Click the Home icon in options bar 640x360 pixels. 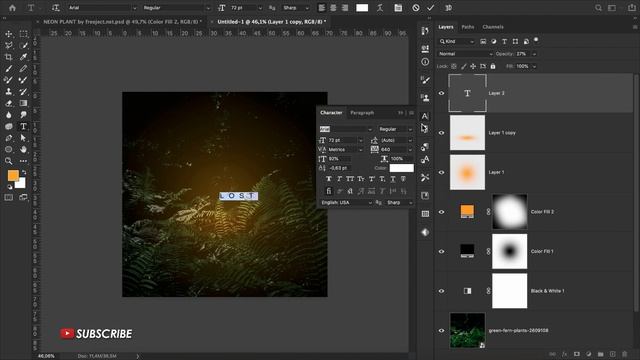12,8
